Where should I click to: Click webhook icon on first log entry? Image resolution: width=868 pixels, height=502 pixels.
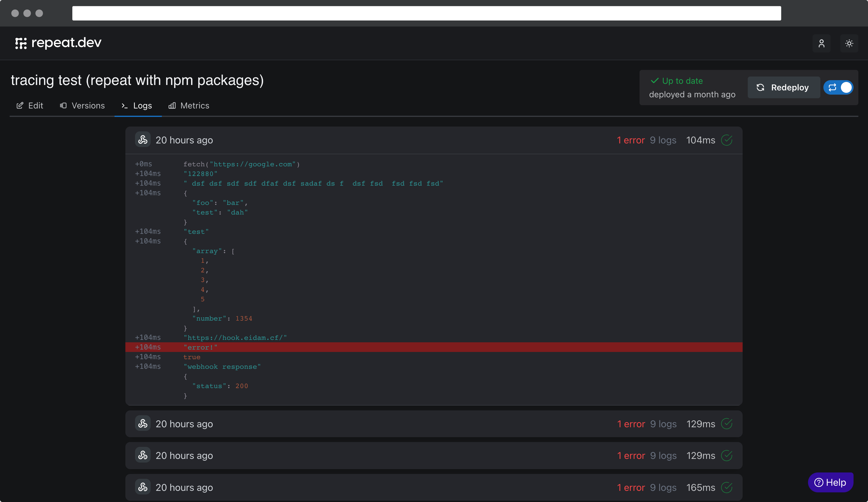click(x=143, y=140)
